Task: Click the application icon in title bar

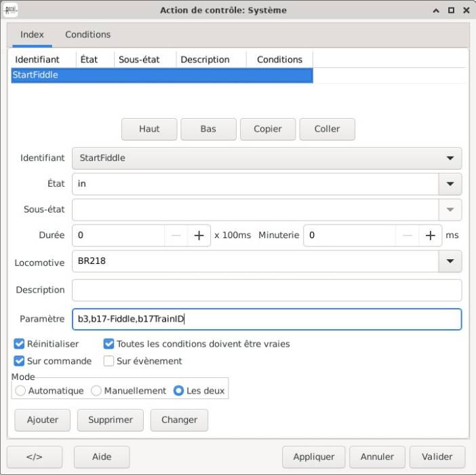Action: (12, 10)
